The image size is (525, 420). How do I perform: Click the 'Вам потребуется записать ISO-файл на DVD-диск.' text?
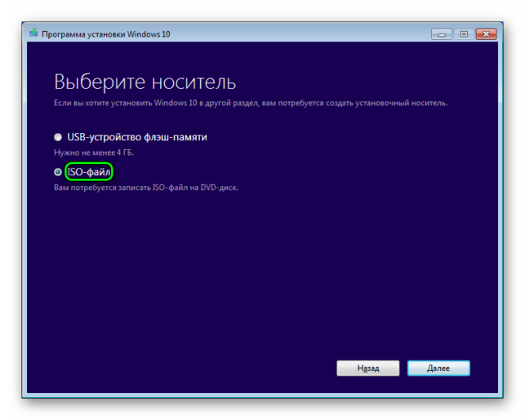pos(146,188)
